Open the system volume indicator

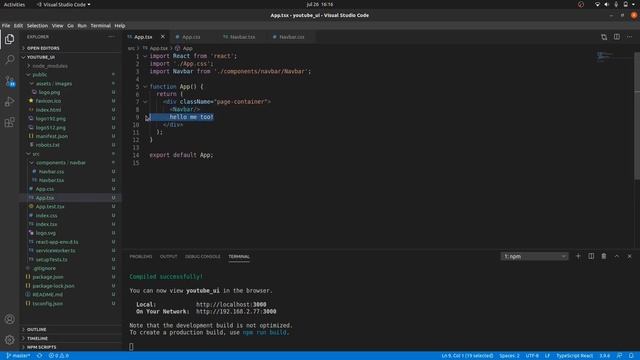pyautogui.click(x=607, y=4)
